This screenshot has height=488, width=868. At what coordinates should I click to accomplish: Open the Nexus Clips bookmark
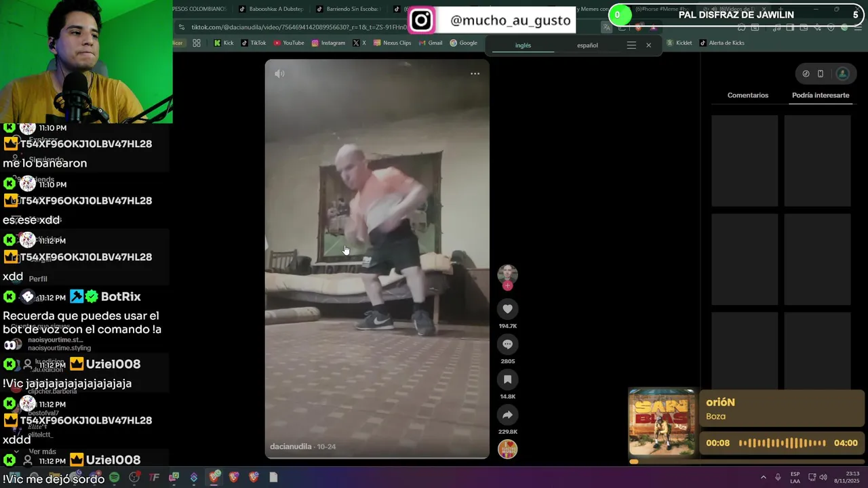392,43
